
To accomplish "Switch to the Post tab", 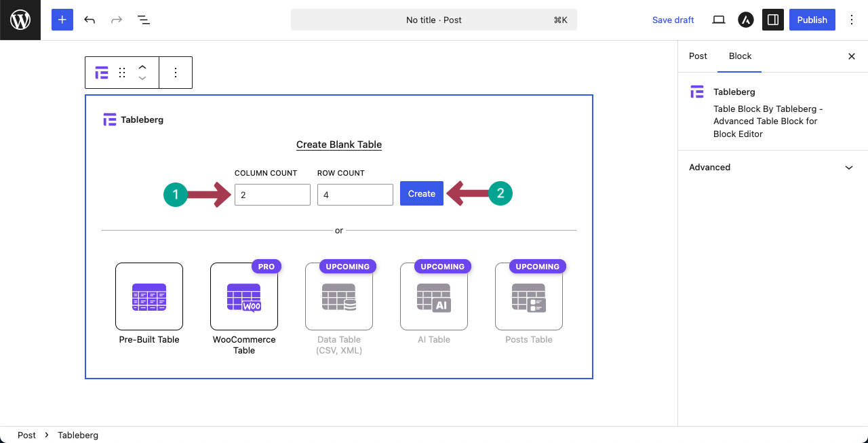I will pos(698,56).
